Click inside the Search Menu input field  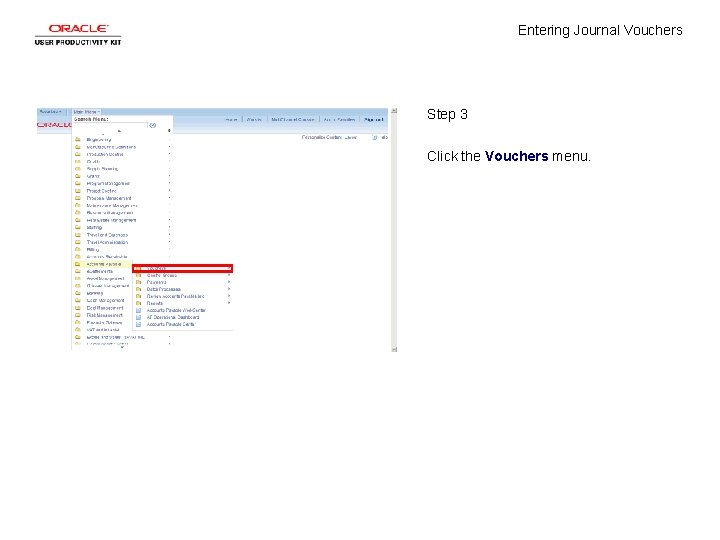tap(110, 125)
